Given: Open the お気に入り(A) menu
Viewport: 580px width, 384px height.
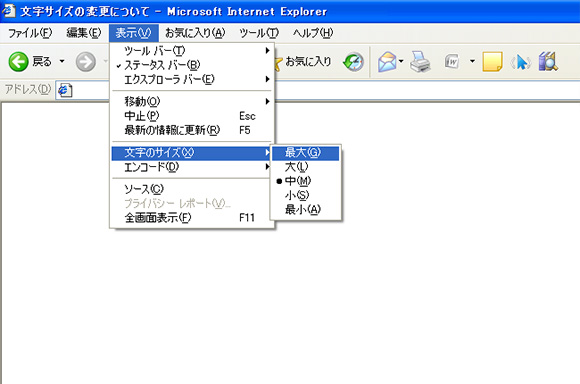Looking at the screenshot, I should tap(195, 33).
